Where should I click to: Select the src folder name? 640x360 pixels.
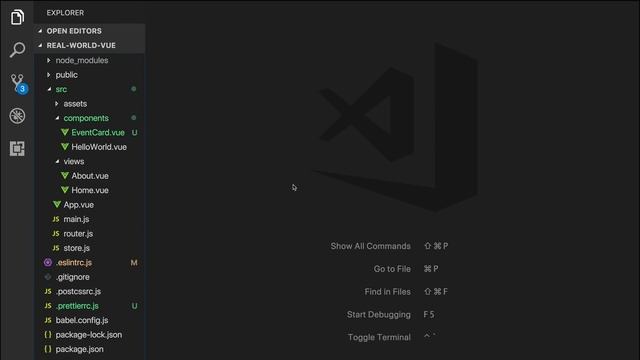[61, 89]
